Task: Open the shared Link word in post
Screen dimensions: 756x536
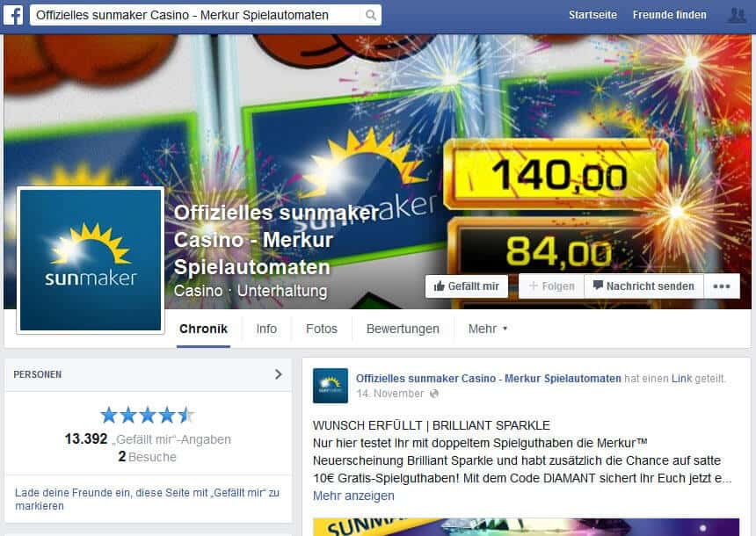Action: click(x=682, y=379)
